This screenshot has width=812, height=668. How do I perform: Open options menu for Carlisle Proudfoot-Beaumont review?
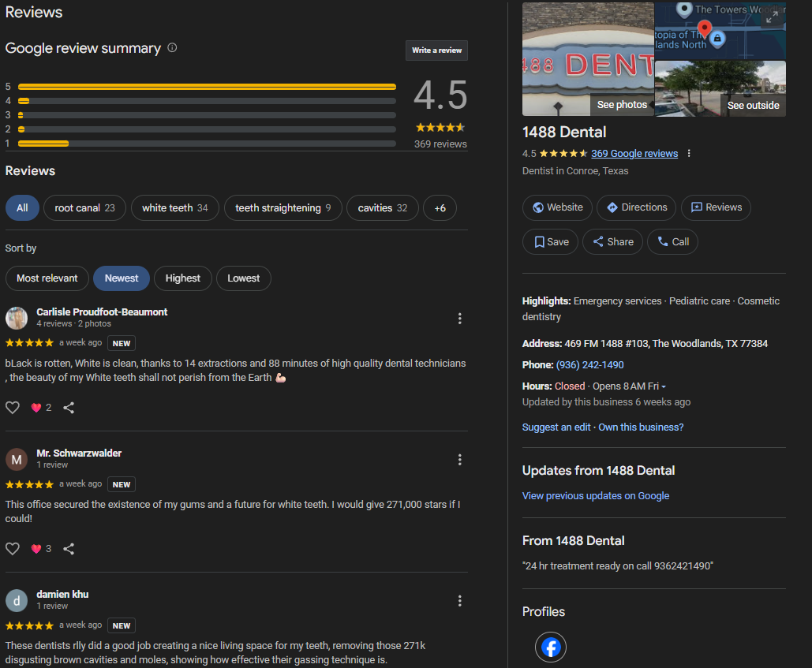point(460,318)
